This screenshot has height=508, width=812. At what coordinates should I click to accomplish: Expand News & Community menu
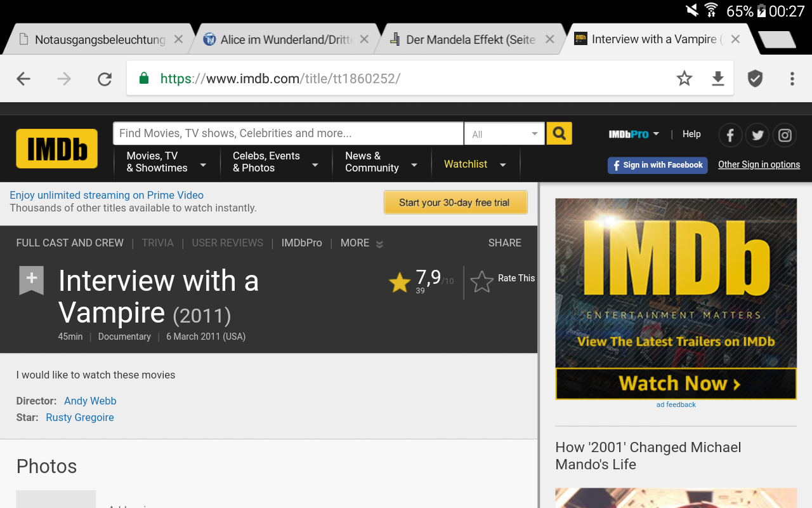tap(381, 162)
